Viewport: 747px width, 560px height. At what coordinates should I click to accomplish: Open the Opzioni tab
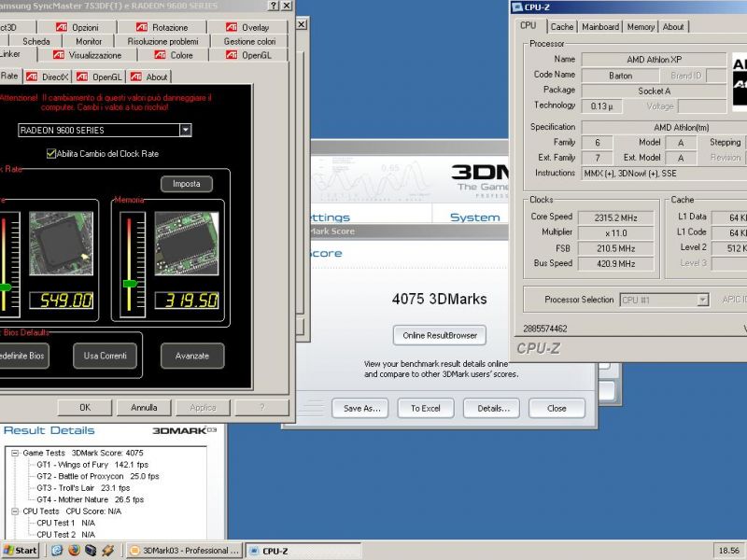pos(78,27)
